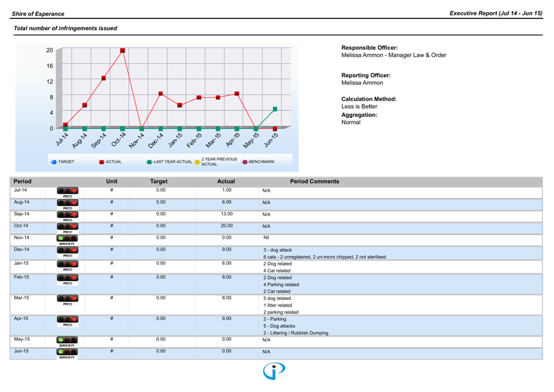
Task: Select the yellow 2 YEAR PREVIOUS ACTUAL marker
Action: (x=198, y=162)
